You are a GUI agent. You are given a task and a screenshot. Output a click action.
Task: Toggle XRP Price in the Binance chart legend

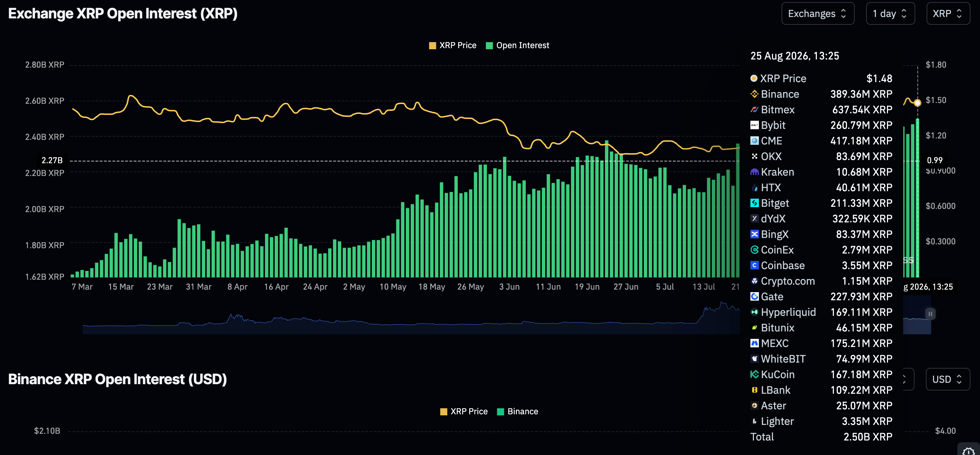[x=463, y=411]
